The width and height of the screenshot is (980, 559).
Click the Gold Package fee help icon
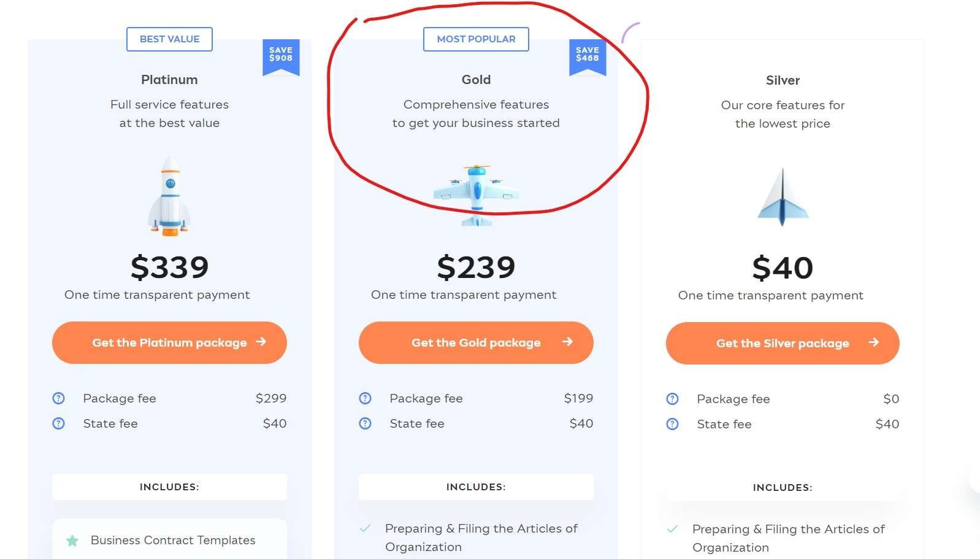click(366, 398)
